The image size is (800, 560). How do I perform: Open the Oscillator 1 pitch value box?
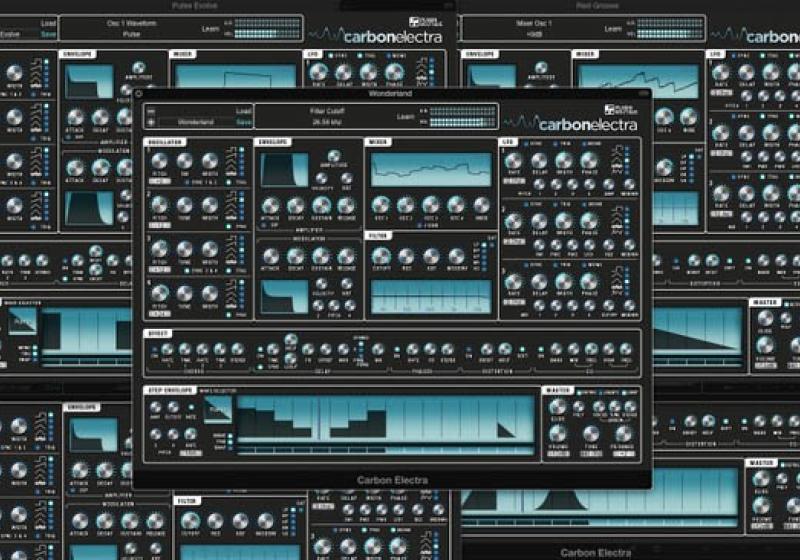pos(158,182)
